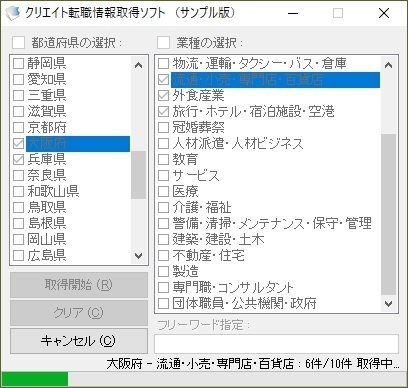
Task: Click the 取得開始 (R) button
Action: click(x=79, y=285)
